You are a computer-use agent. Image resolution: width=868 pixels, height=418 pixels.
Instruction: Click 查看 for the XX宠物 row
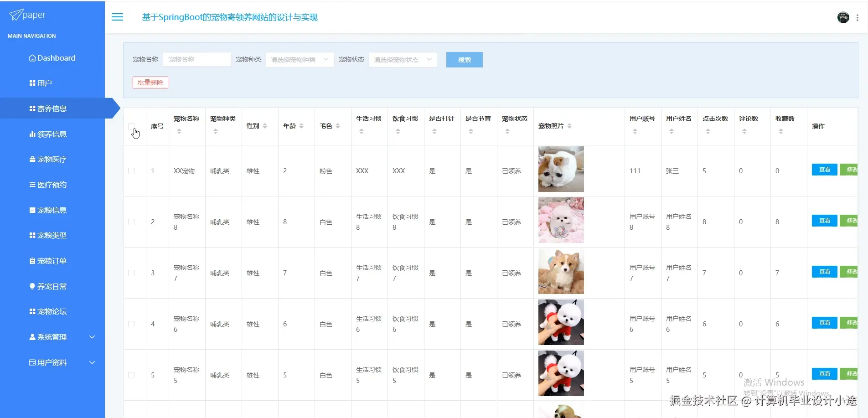click(824, 170)
